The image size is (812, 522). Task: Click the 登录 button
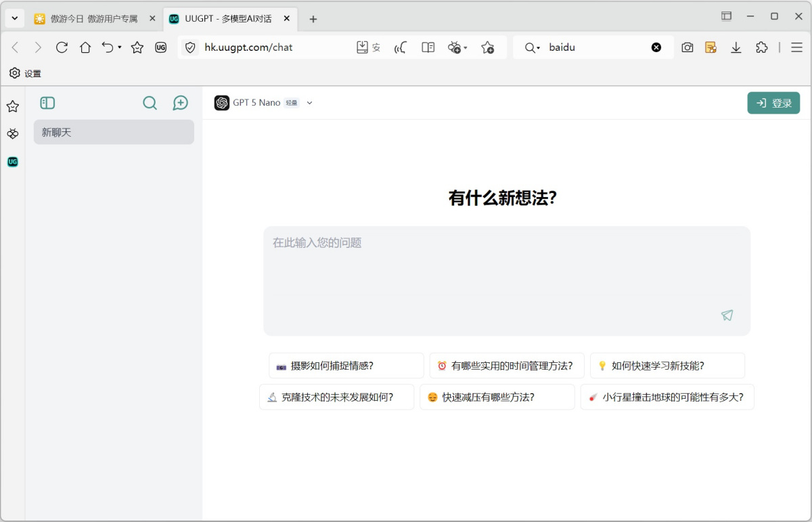coord(773,102)
